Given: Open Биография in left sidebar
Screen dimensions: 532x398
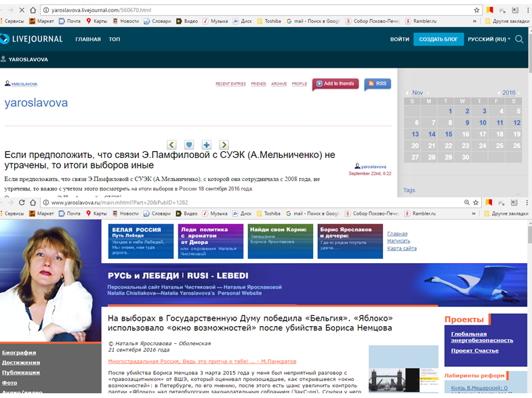Looking at the screenshot, I should 19,353.
